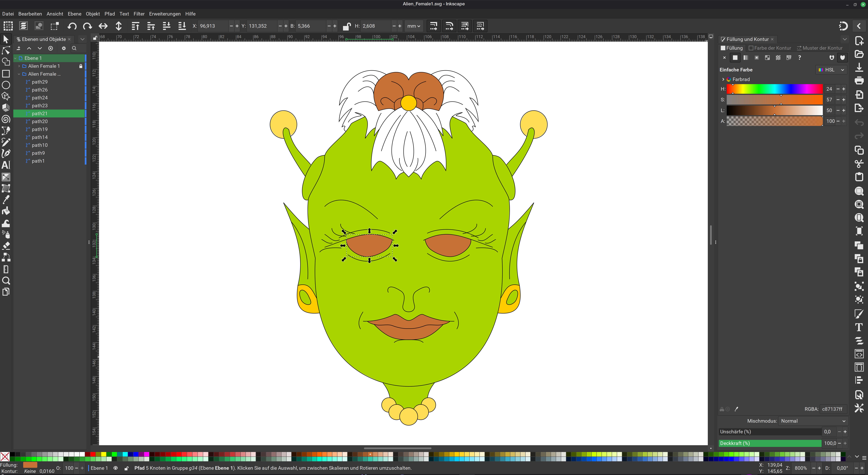Viewport: 868px width, 475px height.
Task: Close the Ebenen und Objekte tab
Action: [x=69, y=39]
